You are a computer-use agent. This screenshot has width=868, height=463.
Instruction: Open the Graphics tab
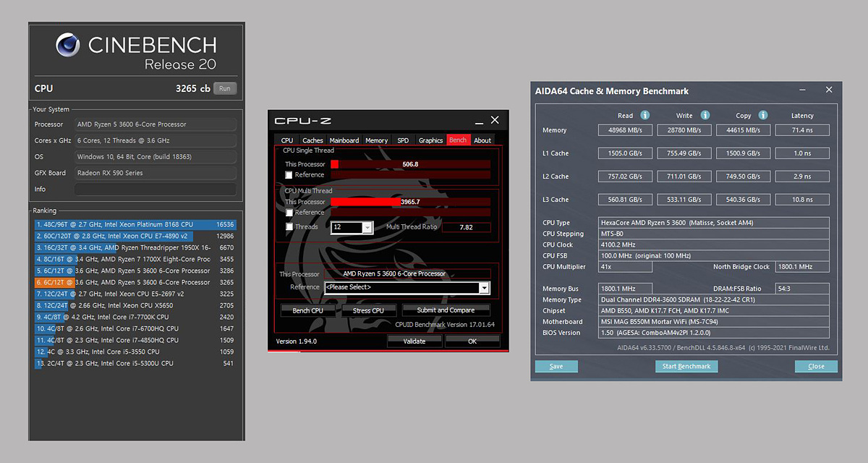[430, 140]
